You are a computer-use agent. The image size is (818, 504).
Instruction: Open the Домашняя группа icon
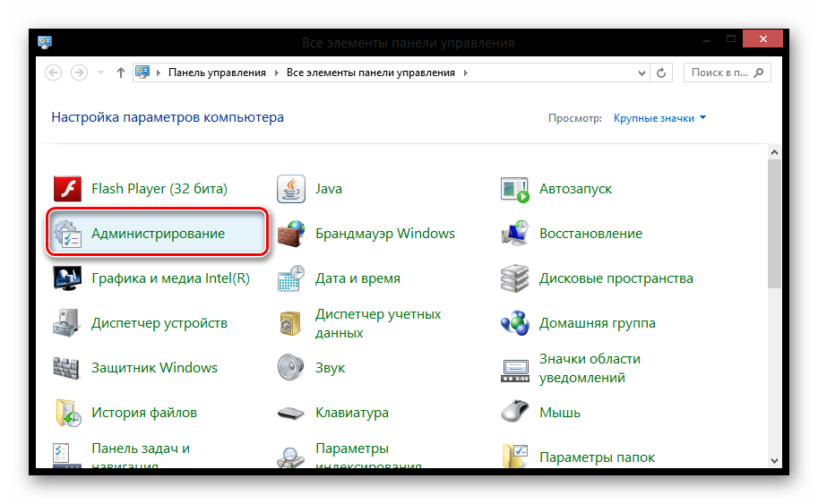pyautogui.click(x=514, y=323)
